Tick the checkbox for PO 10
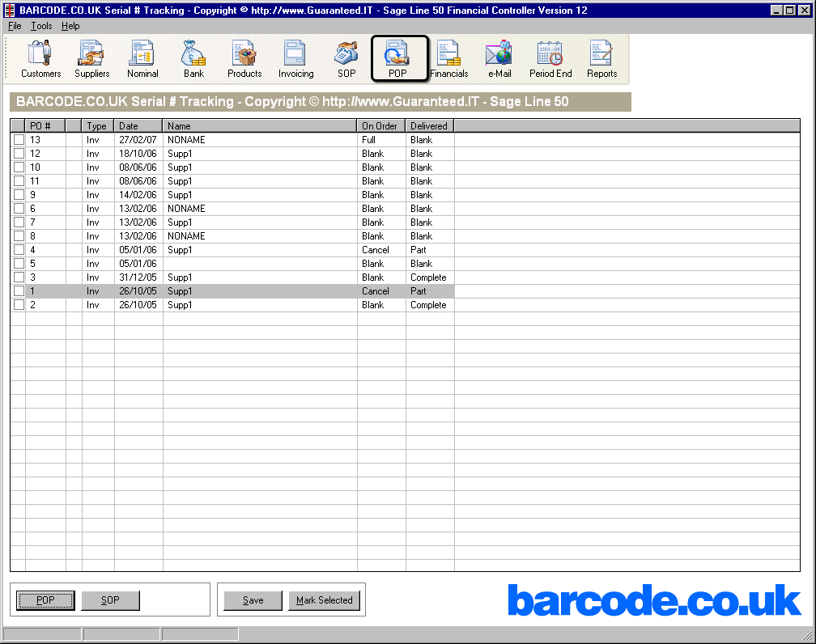Screen dimensions: 816x644 (19, 167)
